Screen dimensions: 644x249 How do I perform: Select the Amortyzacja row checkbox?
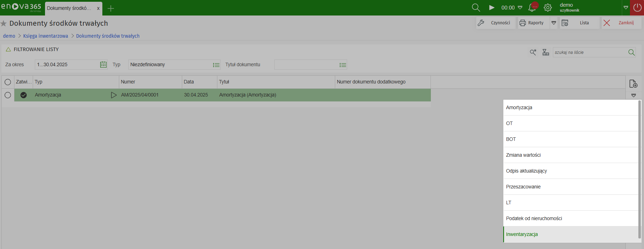pyautogui.click(x=8, y=95)
